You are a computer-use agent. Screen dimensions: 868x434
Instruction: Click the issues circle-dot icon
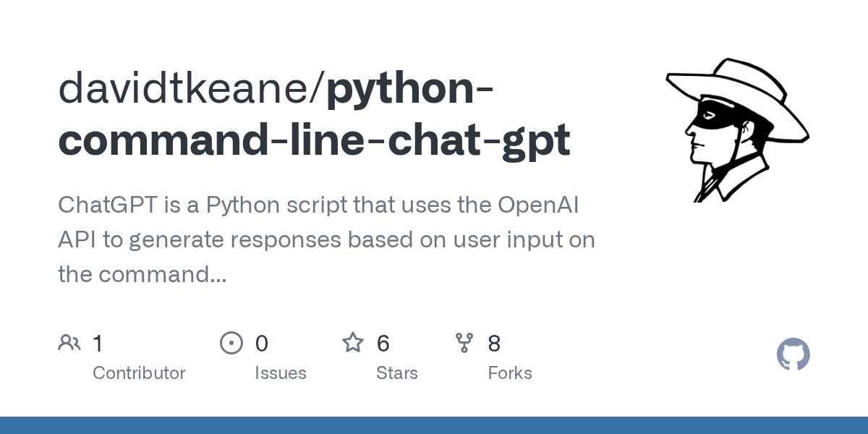(231, 343)
